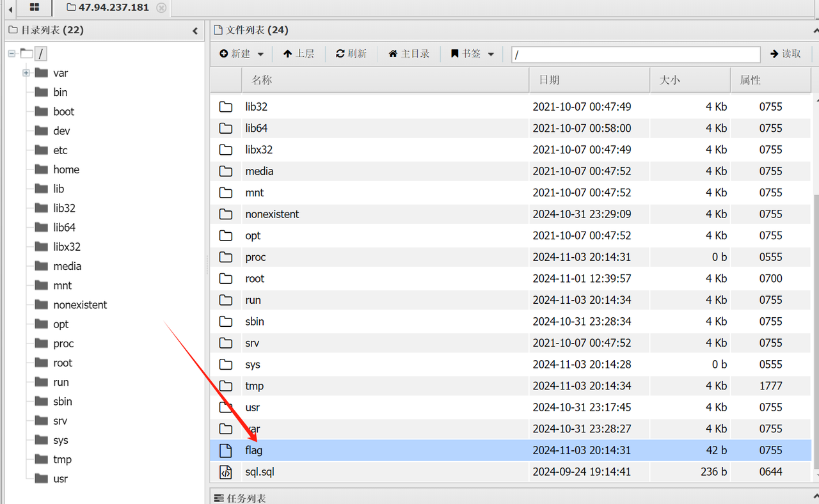
Task: Select the run row in file list
Action: [x=511, y=300]
